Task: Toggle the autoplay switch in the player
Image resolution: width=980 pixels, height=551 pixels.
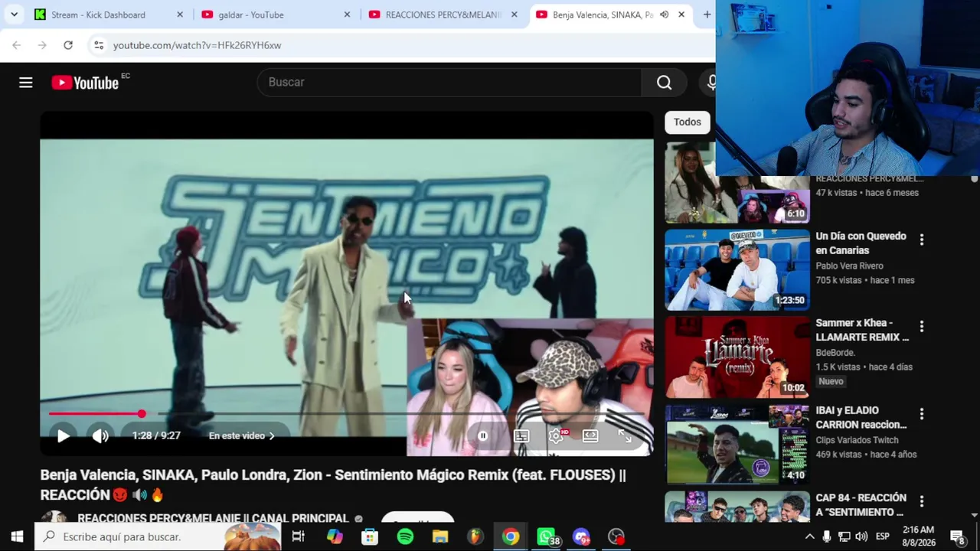Action: [x=483, y=435]
